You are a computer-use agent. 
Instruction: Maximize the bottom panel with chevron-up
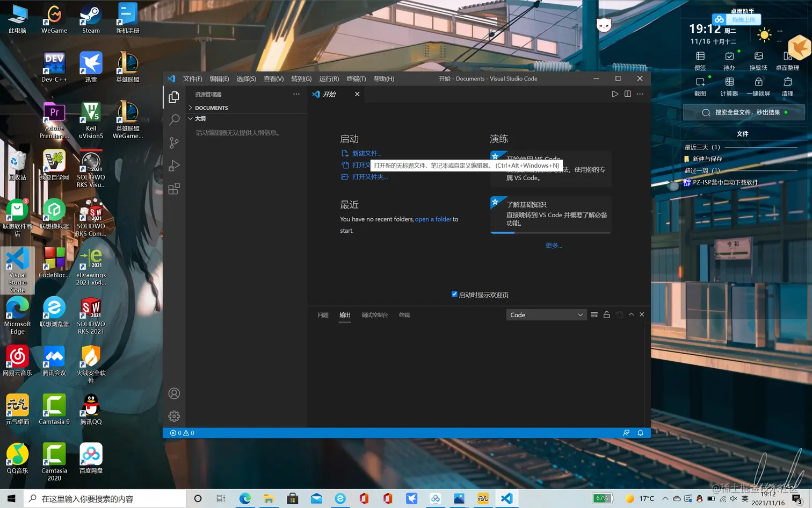631,314
